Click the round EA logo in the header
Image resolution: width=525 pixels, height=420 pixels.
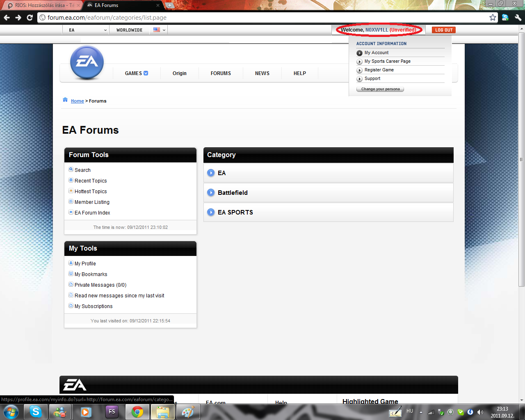tap(87, 62)
